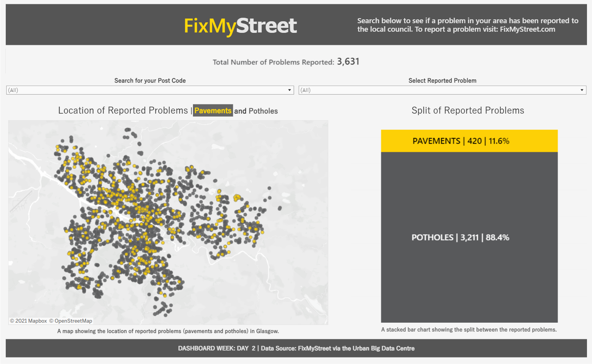Image resolution: width=592 pixels, height=364 pixels.
Task: Click the FixMyStreet logo title
Action: [240, 26]
